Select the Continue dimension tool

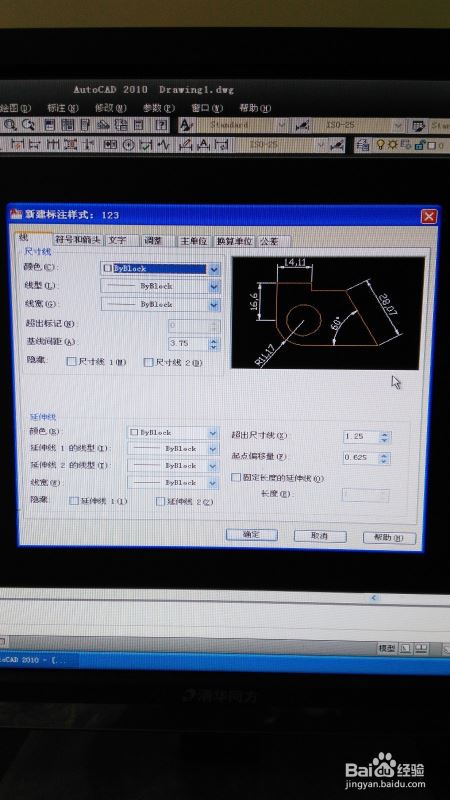pyautogui.click(x=53, y=145)
